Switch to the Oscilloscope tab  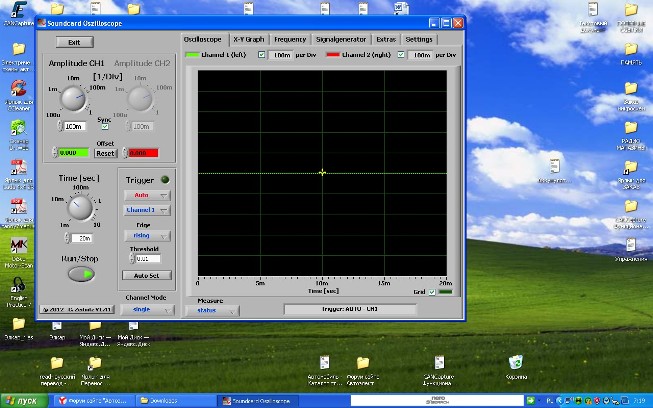[x=202, y=39]
